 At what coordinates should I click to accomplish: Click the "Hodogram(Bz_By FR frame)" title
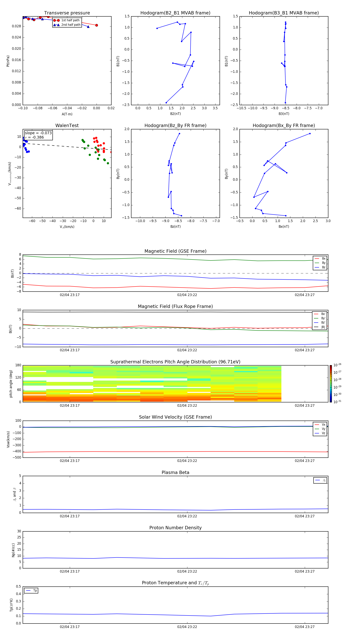click(175, 125)
